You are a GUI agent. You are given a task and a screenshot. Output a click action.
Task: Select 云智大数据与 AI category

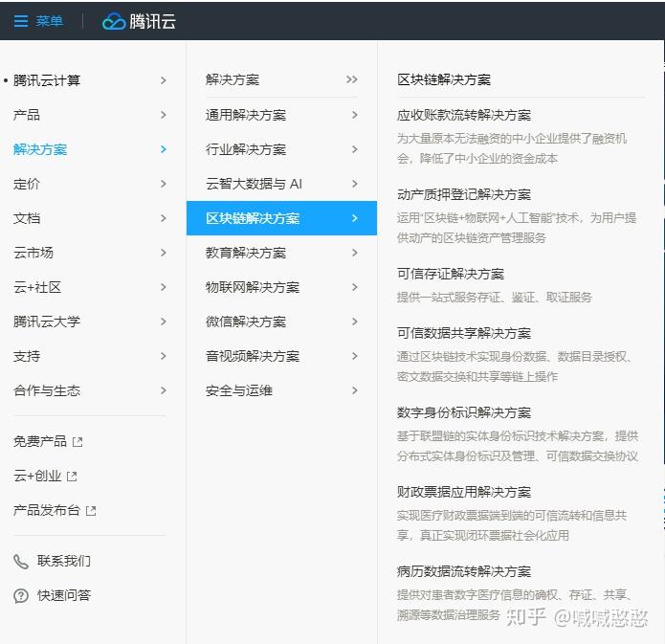254,184
